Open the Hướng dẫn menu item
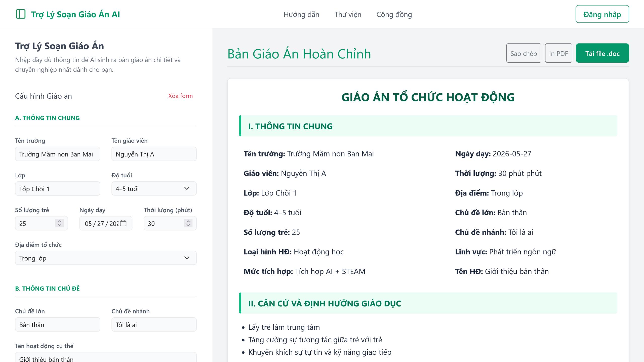The image size is (644, 362). tap(301, 14)
